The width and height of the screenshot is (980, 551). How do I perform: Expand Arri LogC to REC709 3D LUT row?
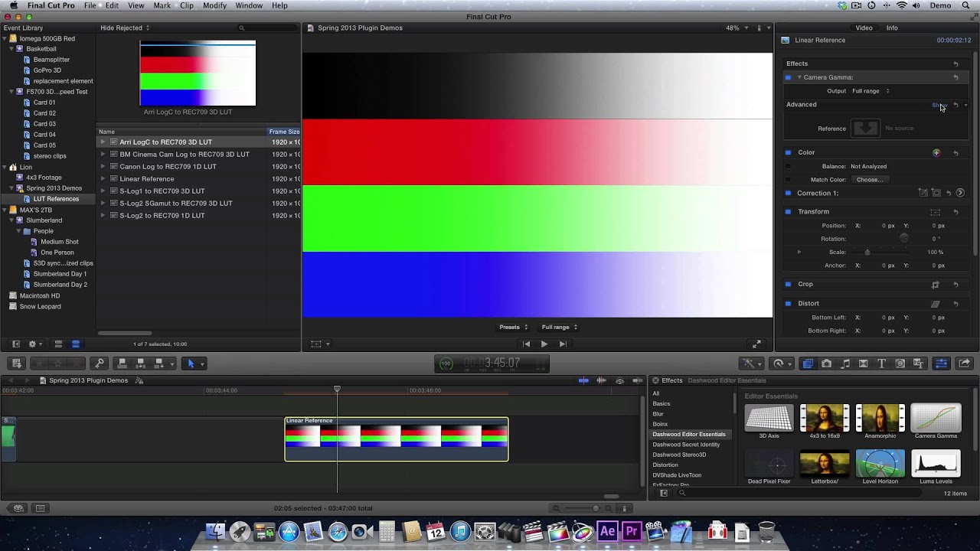tap(103, 142)
